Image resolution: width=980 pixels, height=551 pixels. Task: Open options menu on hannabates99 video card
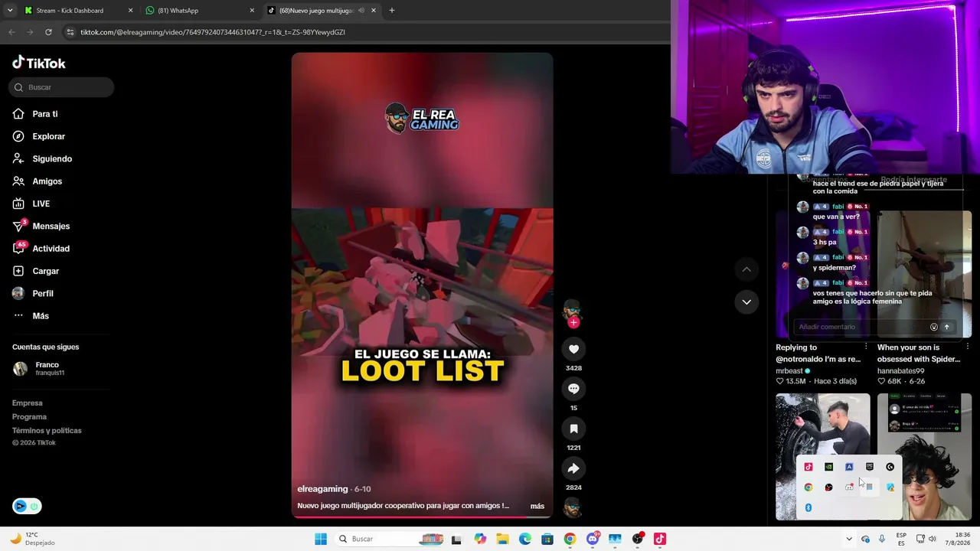click(x=968, y=347)
